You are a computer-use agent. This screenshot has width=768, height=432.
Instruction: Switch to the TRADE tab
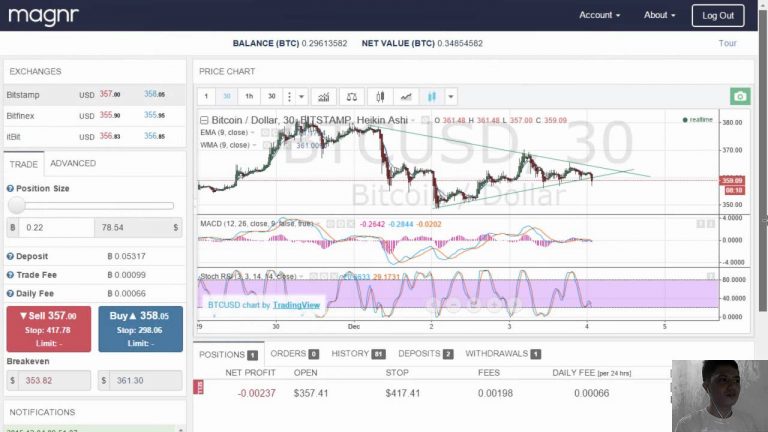pyautogui.click(x=24, y=164)
